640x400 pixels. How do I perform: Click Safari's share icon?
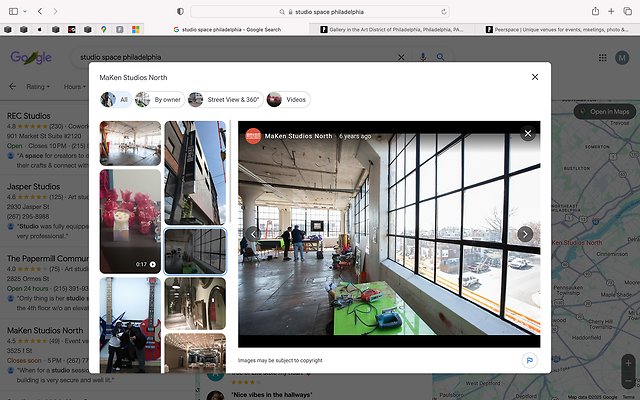(596, 11)
